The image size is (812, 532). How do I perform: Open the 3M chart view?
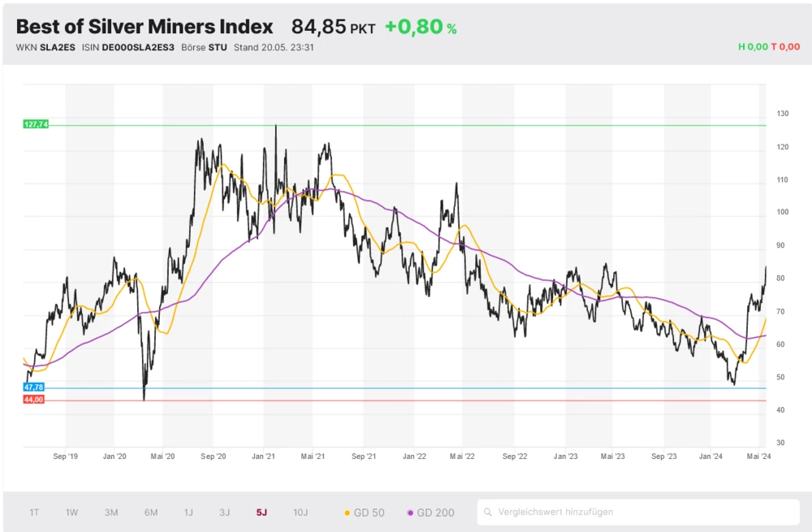(x=111, y=512)
